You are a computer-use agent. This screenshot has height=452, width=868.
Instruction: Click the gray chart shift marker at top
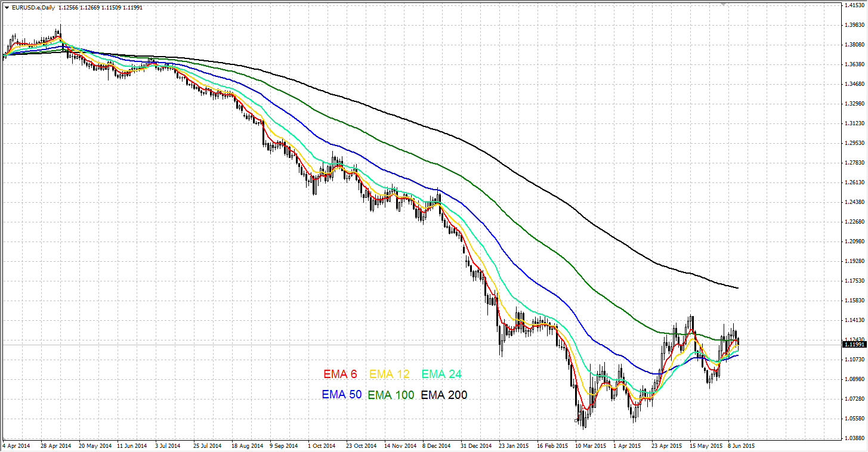point(724,5)
